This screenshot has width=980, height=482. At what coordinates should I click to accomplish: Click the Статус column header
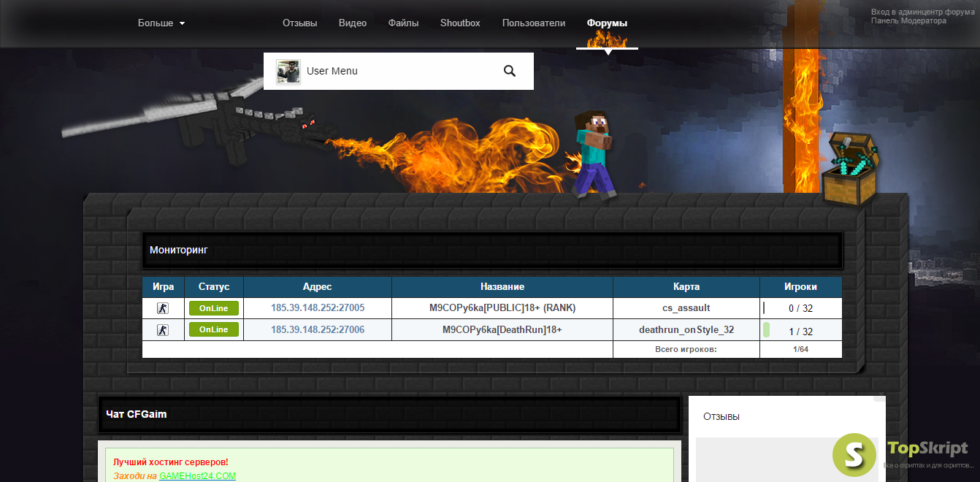coord(214,287)
